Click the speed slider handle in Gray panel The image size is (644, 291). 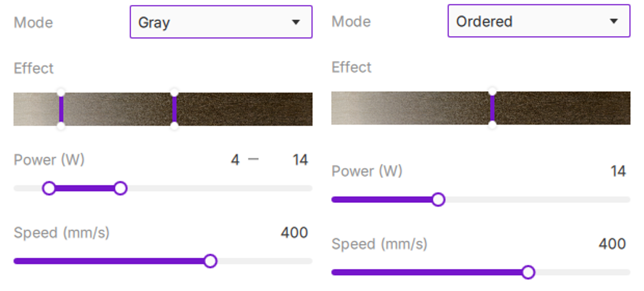tap(210, 261)
